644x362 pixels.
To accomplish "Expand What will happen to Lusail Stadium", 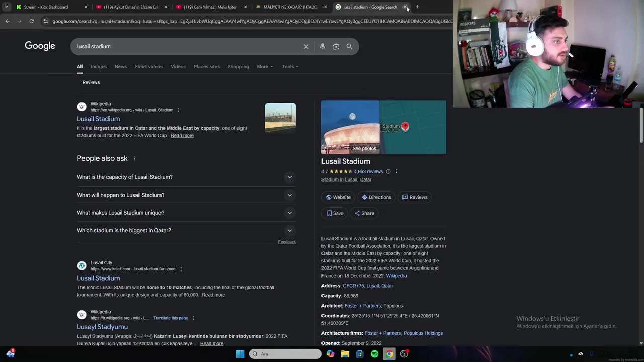I will 186,195.
